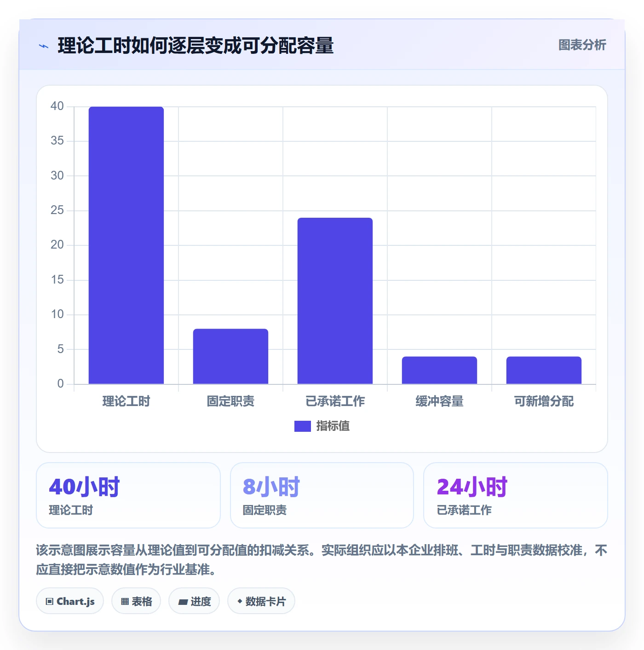The width and height of the screenshot is (644, 650).
Task: Click the 固定职责 x-axis label
Action: coord(230,401)
